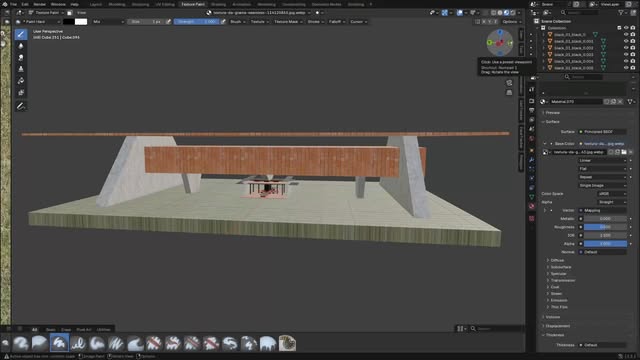
Task: Open the Material properties tab
Action: coord(531,207)
